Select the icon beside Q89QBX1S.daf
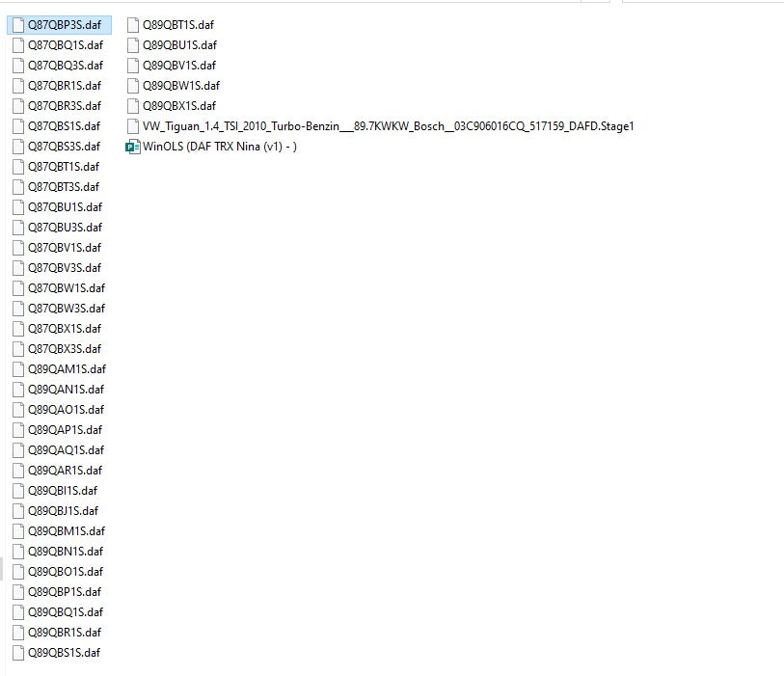The height and width of the screenshot is (676, 784). point(133,106)
